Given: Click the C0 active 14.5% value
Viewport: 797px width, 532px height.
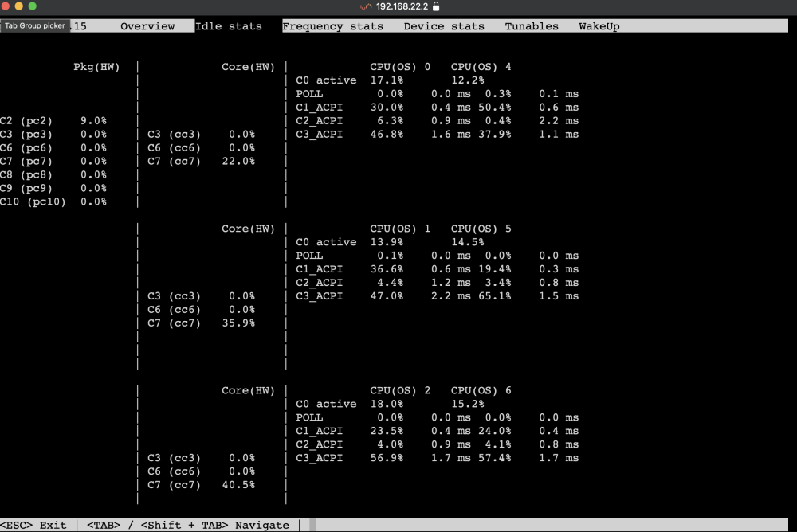Looking at the screenshot, I should pos(468,242).
